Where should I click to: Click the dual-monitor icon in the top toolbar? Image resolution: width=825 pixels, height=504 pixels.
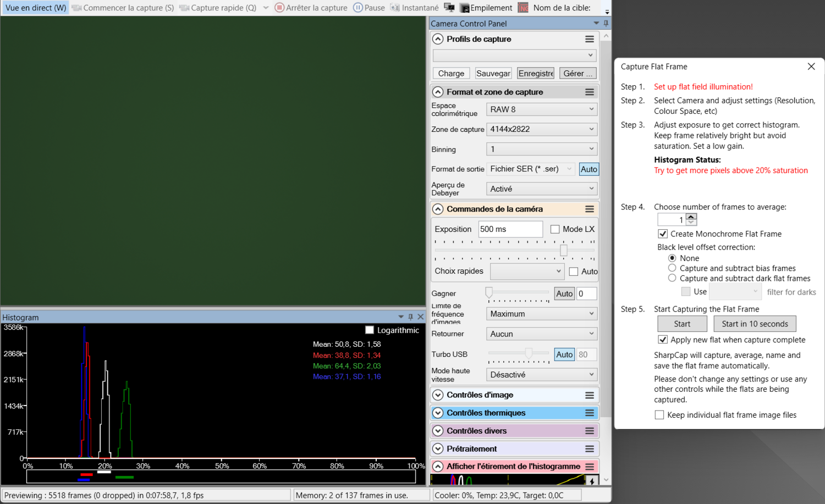449,8
